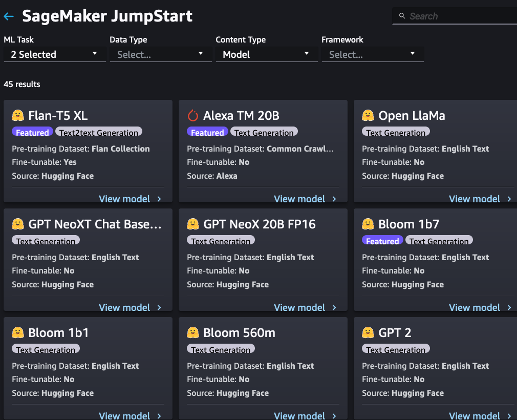Go back using the blue arrow icon
517x420 pixels.
[x=9, y=16]
